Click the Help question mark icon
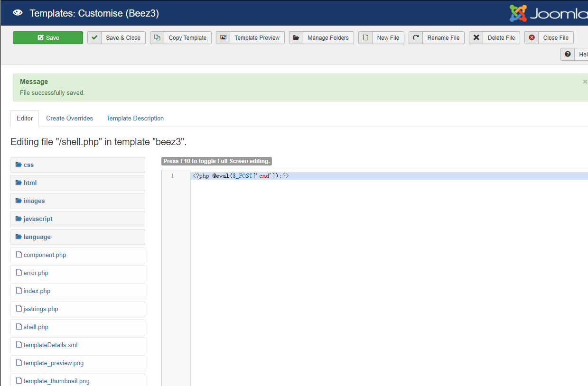The image size is (588, 386). point(568,54)
